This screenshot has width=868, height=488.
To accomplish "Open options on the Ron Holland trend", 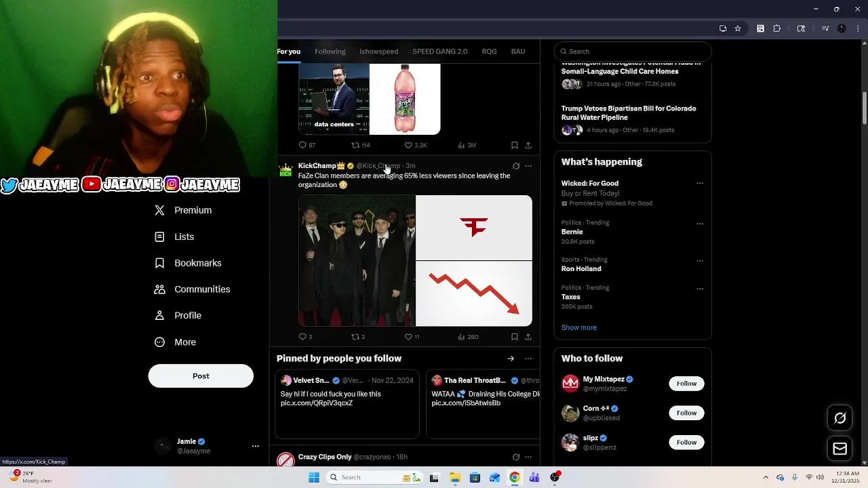I will [x=700, y=261].
